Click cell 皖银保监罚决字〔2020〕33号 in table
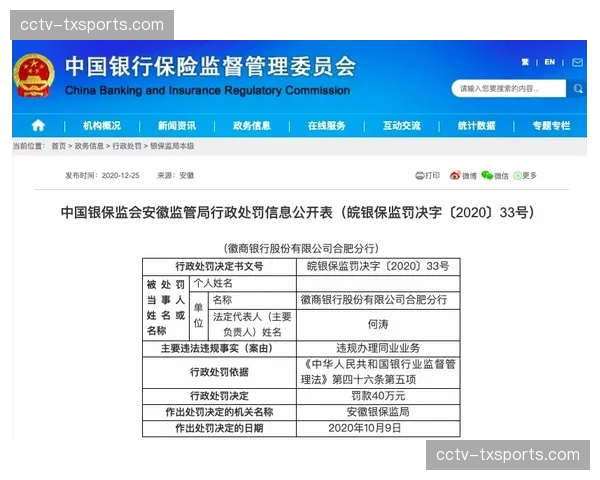 (378, 266)
